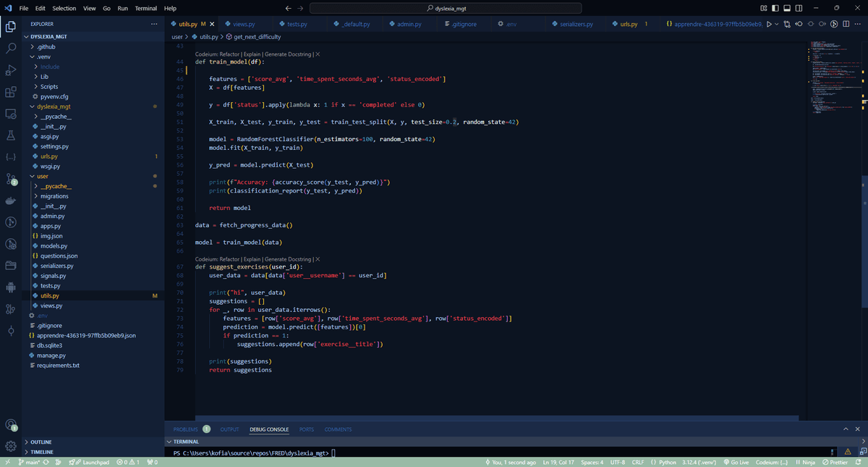Open the File menu
The image size is (868, 467).
pos(24,8)
